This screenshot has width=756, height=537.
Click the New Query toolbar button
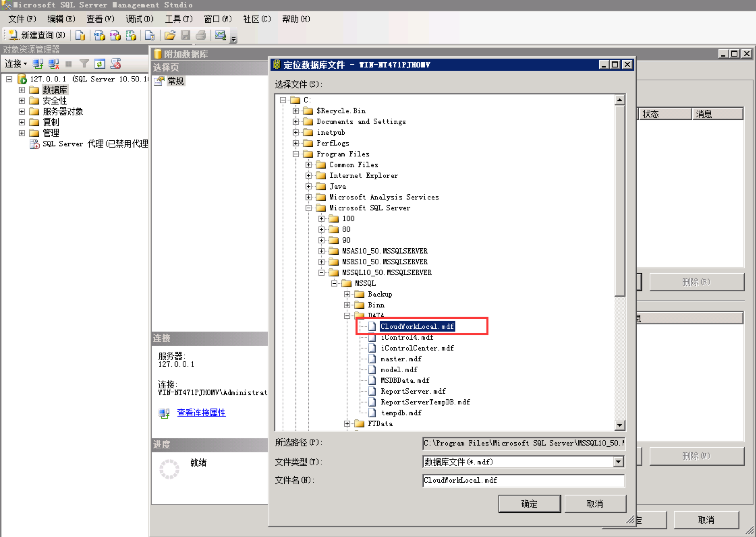click(37, 35)
